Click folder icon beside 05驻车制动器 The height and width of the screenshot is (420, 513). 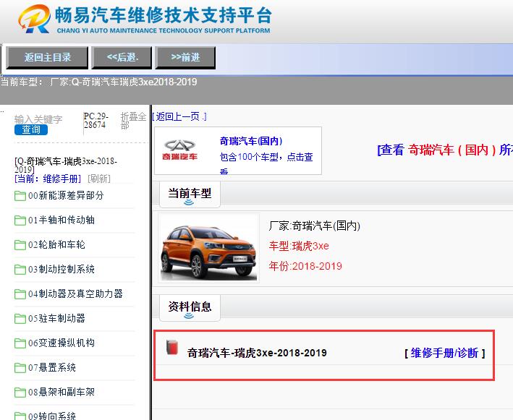[x=20, y=319]
